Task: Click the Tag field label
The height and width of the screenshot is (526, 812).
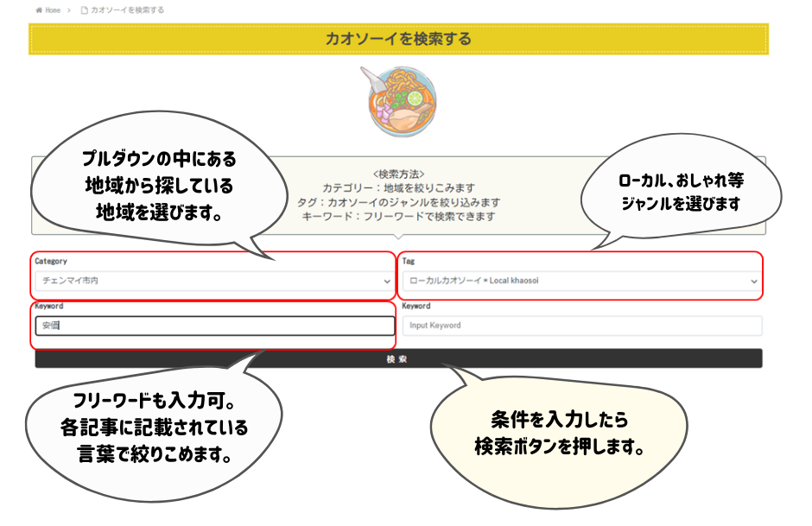Action: 408,261
